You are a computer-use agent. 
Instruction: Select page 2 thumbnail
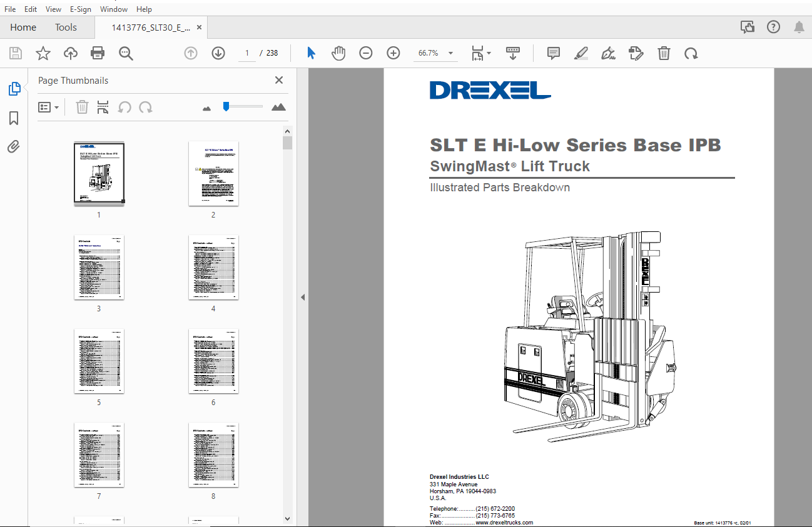(x=213, y=174)
